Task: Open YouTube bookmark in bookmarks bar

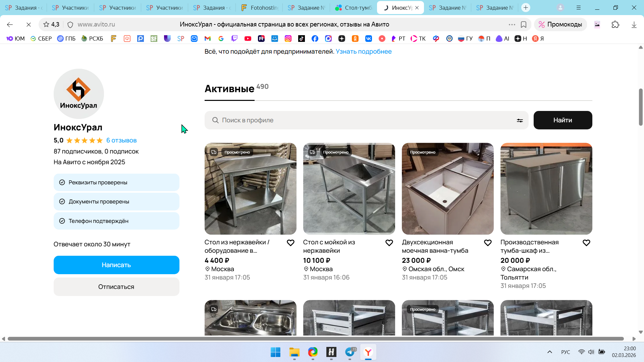Action: pyautogui.click(x=248, y=39)
